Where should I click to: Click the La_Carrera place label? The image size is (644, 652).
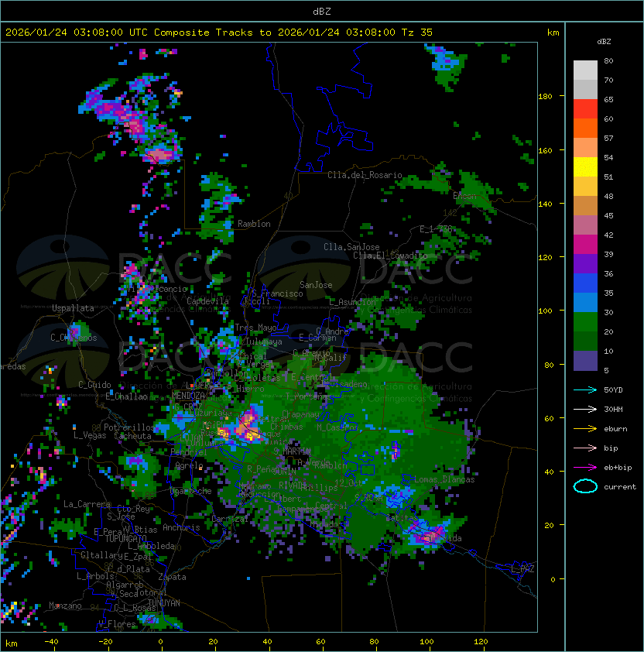click(x=87, y=504)
